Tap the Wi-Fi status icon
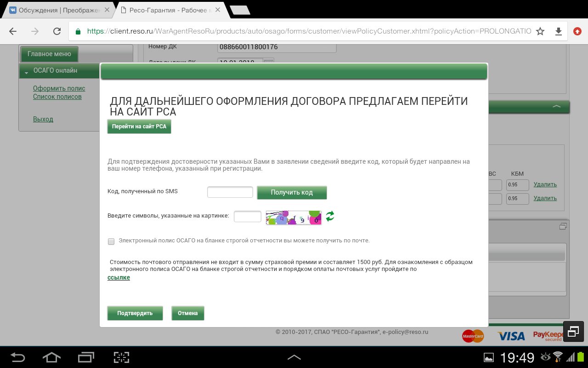 [558, 357]
